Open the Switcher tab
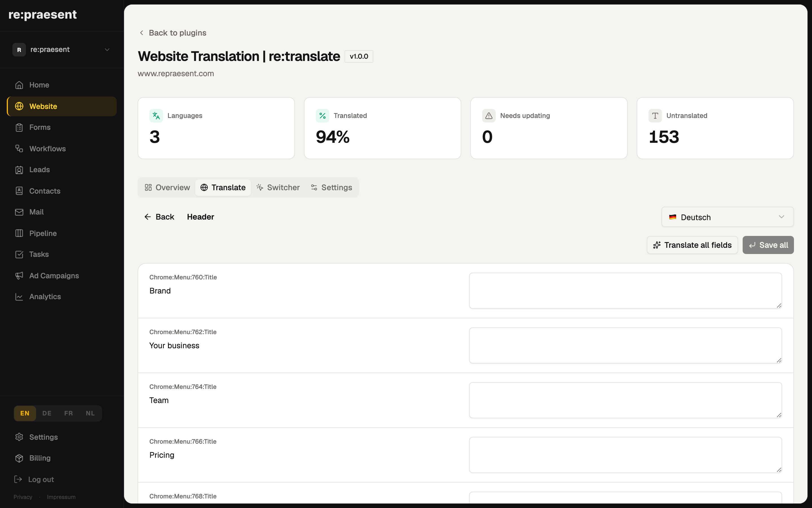This screenshot has height=508, width=812. [278, 187]
